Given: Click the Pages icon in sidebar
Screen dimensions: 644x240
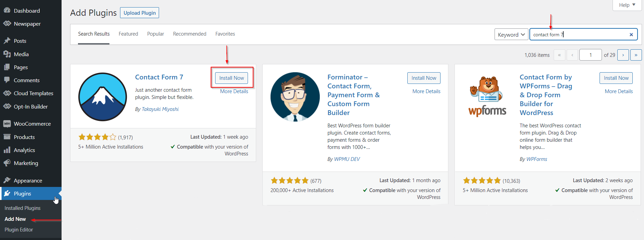Looking at the screenshot, I should coord(7,67).
